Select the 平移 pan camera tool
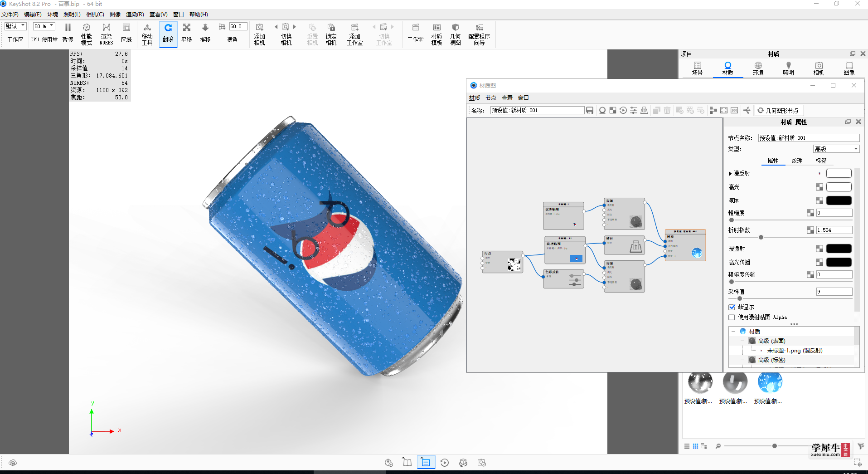 (187, 34)
